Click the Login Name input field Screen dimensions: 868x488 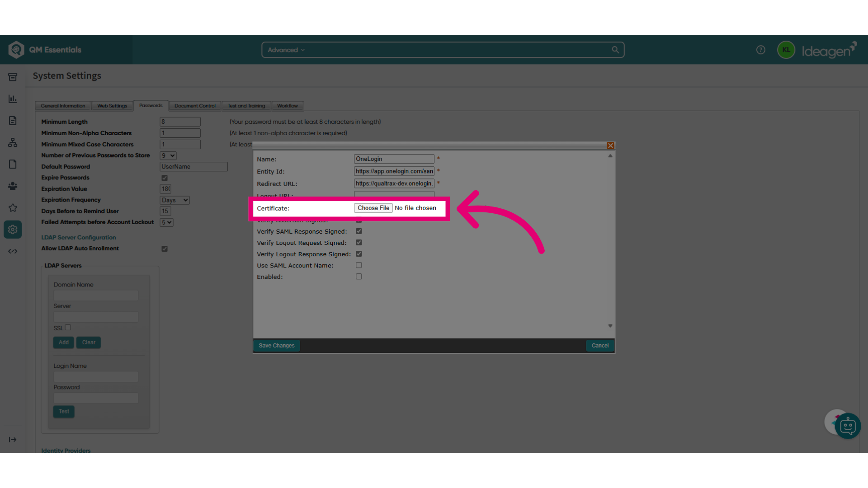pyautogui.click(x=96, y=377)
